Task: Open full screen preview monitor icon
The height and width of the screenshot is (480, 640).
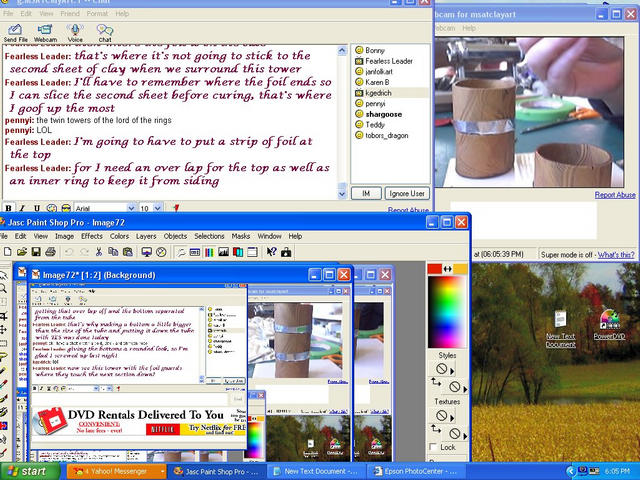Action: point(147,252)
